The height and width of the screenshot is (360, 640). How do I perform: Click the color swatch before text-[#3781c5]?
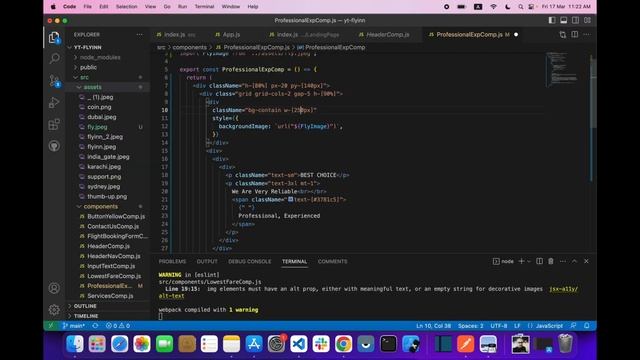[x=291, y=199]
